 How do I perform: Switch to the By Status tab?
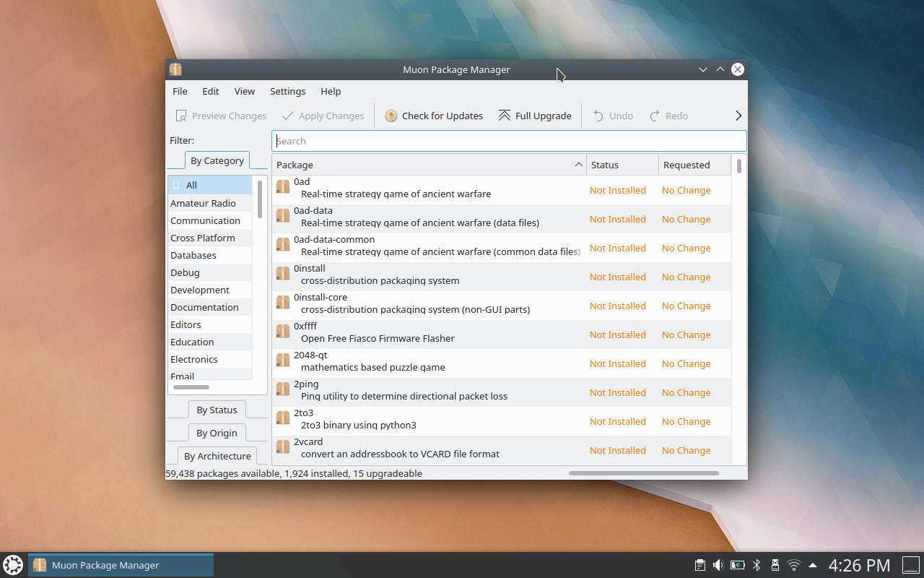click(217, 410)
